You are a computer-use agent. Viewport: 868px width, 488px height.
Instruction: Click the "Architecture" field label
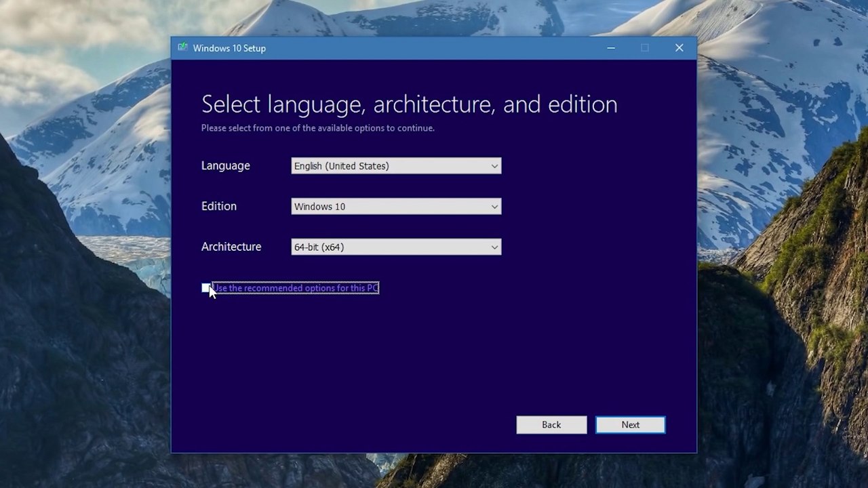pyautogui.click(x=231, y=247)
